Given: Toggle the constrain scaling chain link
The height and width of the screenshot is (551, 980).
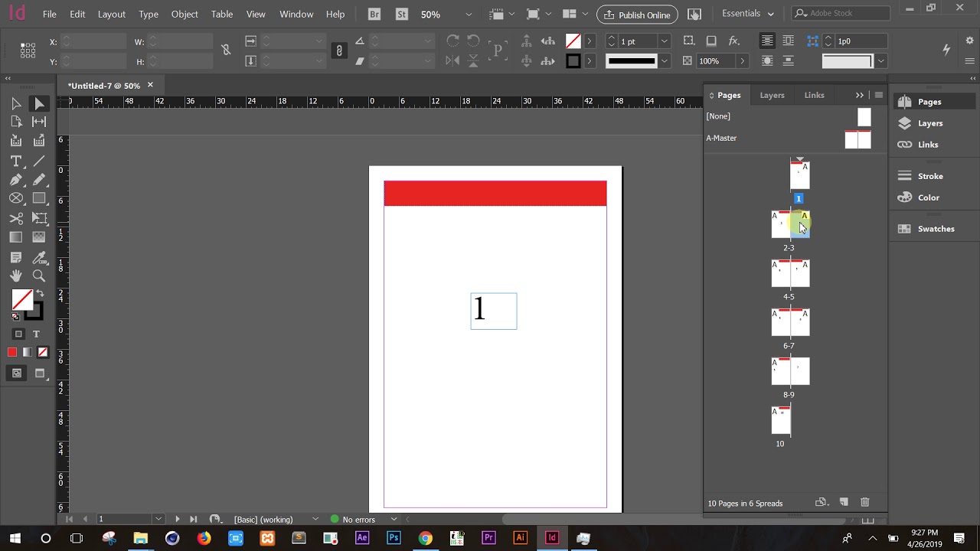Looking at the screenshot, I should click(x=339, y=51).
